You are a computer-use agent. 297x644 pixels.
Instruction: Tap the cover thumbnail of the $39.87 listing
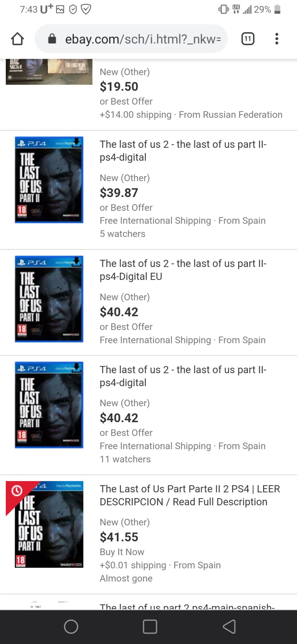tap(49, 180)
